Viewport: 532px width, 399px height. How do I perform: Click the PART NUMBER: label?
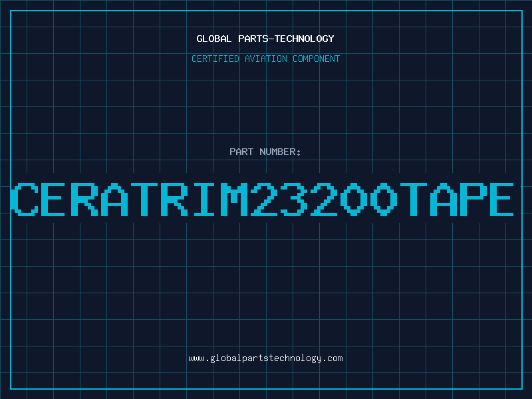tap(265, 152)
